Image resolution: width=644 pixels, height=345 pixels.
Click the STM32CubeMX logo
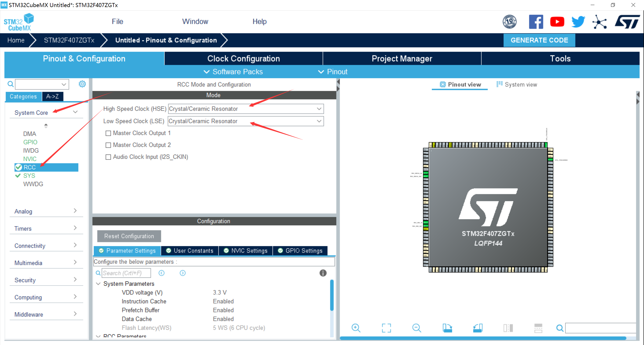19,22
